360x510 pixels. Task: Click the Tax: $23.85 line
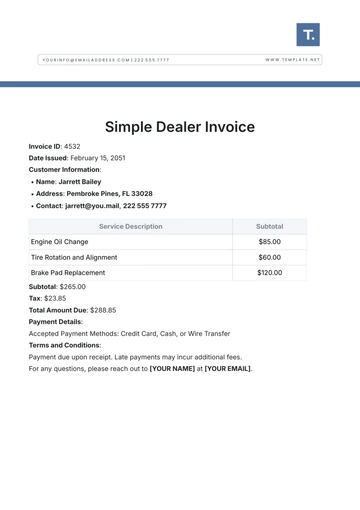click(47, 298)
